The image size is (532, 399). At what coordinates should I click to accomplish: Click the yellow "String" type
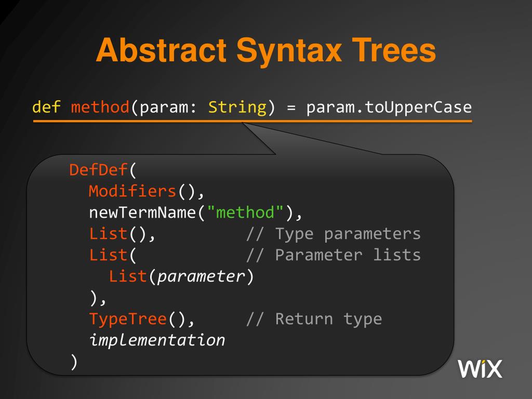coord(237,108)
